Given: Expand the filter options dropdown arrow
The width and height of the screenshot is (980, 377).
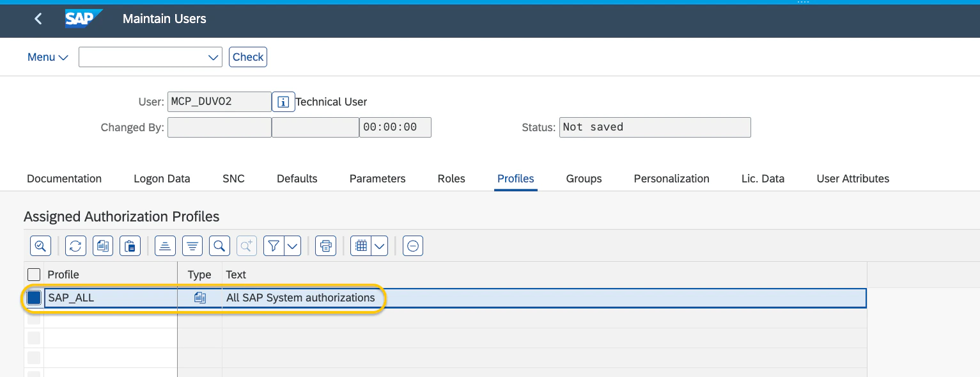Looking at the screenshot, I should [293, 246].
